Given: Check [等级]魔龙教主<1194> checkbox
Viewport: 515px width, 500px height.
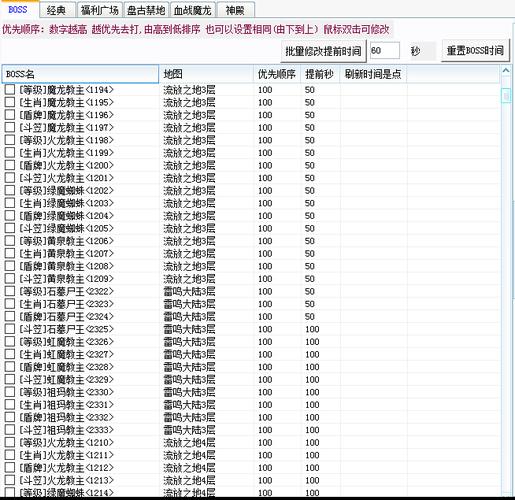Looking at the screenshot, I should (10, 90).
